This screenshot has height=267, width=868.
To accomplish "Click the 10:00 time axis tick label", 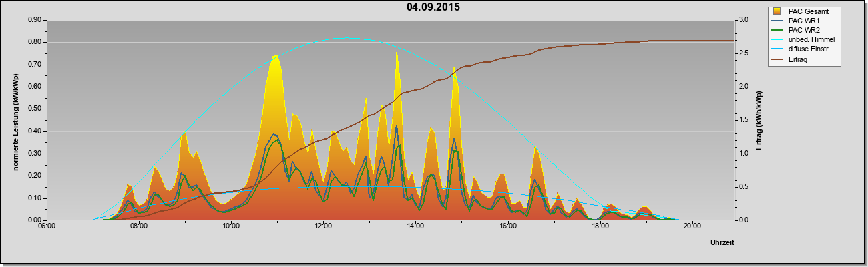I will coord(231,226).
